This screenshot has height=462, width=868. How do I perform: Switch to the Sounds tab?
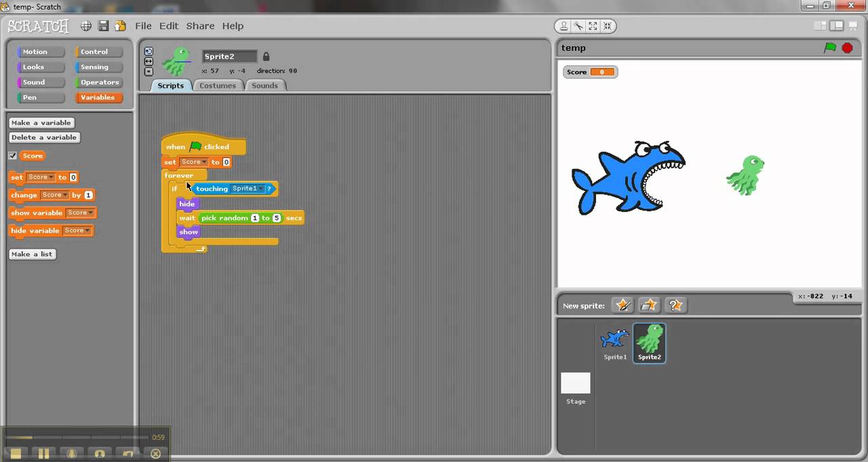coord(264,85)
